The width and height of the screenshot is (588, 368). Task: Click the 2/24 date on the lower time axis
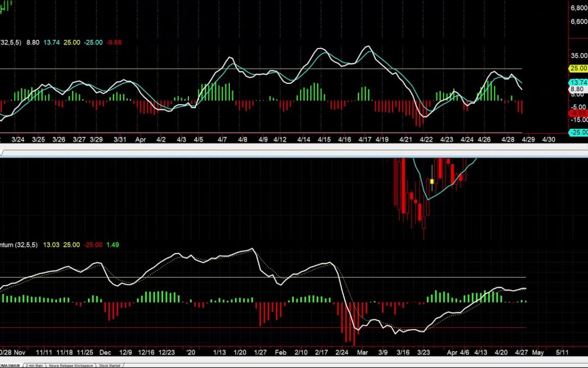341,353
